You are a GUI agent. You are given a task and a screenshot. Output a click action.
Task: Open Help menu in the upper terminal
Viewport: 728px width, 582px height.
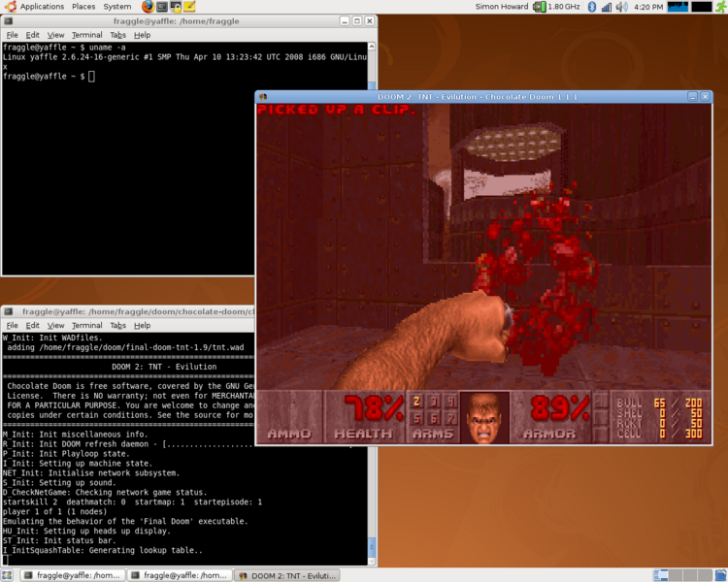coord(143,35)
